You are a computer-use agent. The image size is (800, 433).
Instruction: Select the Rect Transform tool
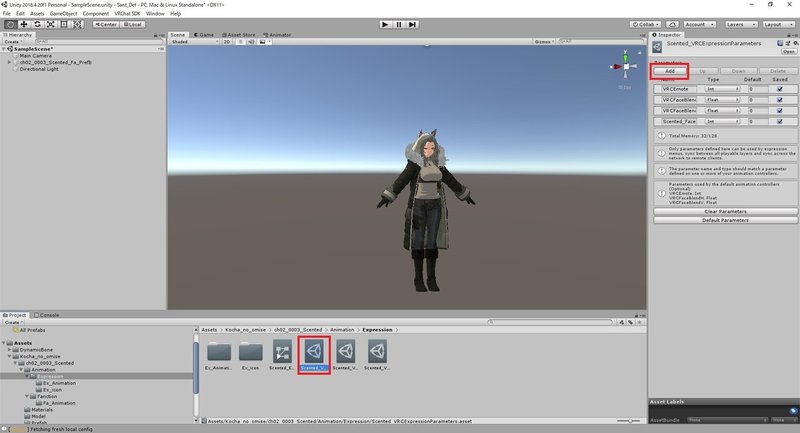tap(64, 24)
